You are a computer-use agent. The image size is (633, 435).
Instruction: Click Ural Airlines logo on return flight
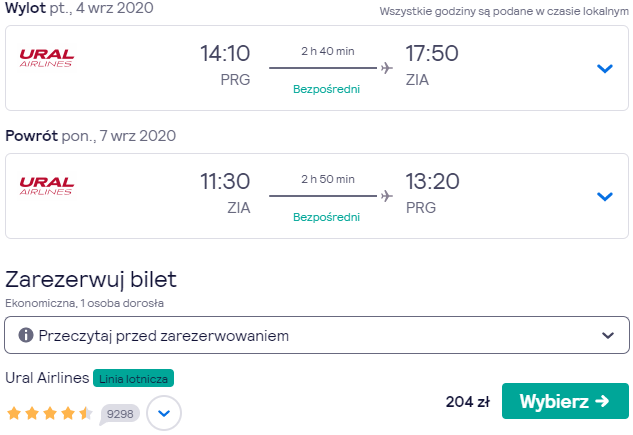(47, 186)
